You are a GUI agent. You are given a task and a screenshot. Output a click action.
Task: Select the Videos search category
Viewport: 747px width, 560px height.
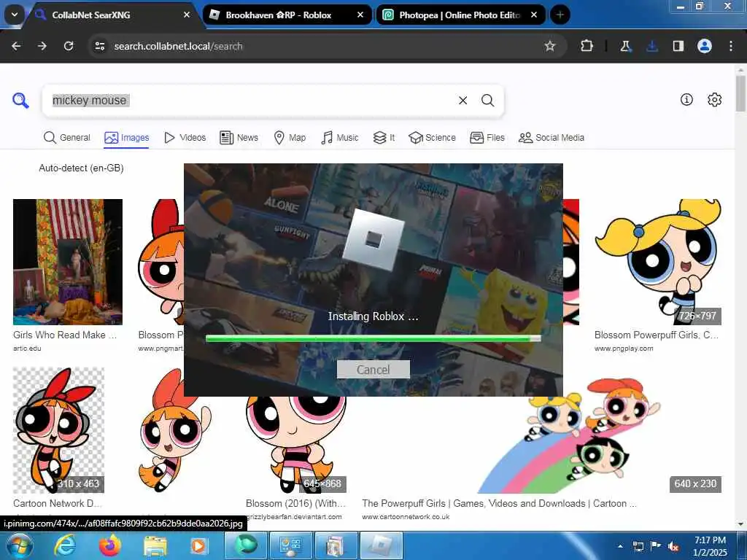tap(185, 138)
